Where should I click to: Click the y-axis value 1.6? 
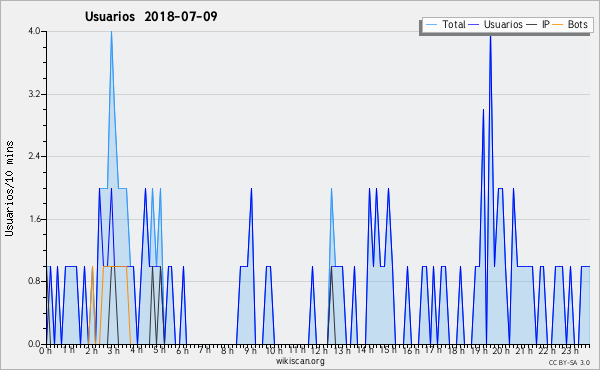(34, 219)
